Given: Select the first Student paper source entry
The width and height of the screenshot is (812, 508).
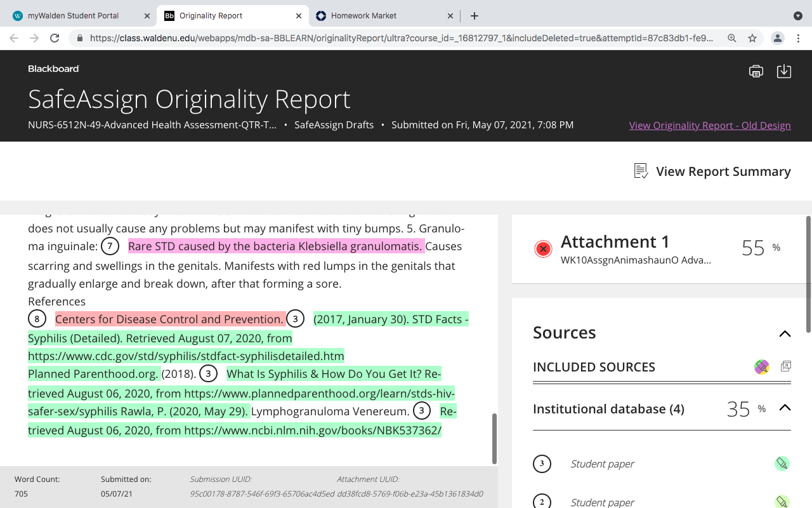Looking at the screenshot, I should tap(602, 464).
